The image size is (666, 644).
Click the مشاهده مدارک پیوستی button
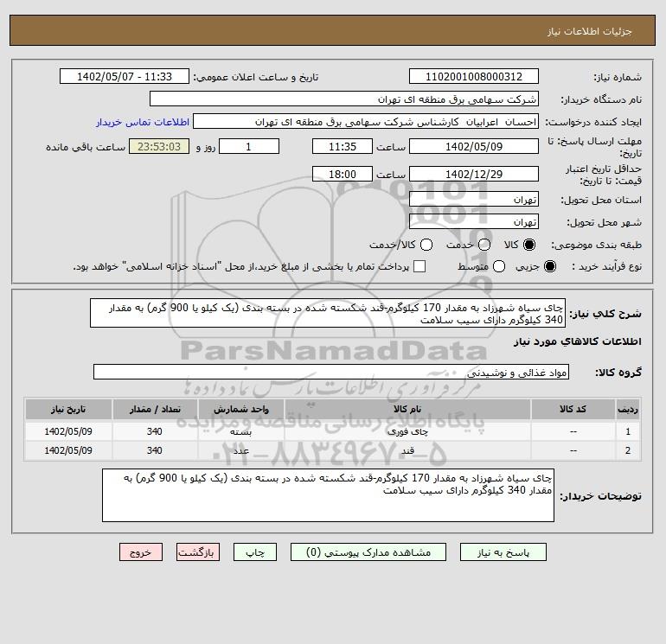(368, 552)
